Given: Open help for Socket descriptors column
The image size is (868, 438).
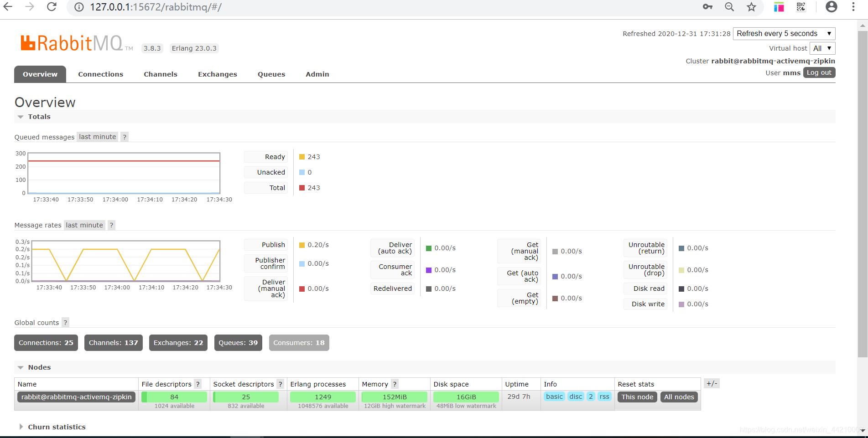Looking at the screenshot, I should click(281, 384).
